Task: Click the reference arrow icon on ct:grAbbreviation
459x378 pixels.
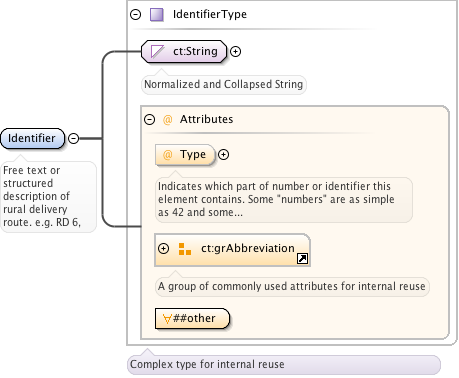Action: click(x=302, y=259)
